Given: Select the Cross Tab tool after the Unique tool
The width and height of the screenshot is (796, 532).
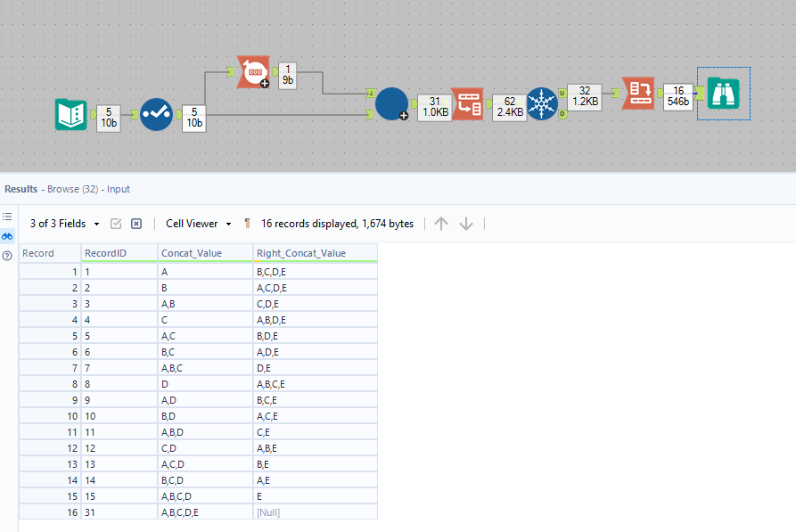Looking at the screenshot, I should click(638, 94).
